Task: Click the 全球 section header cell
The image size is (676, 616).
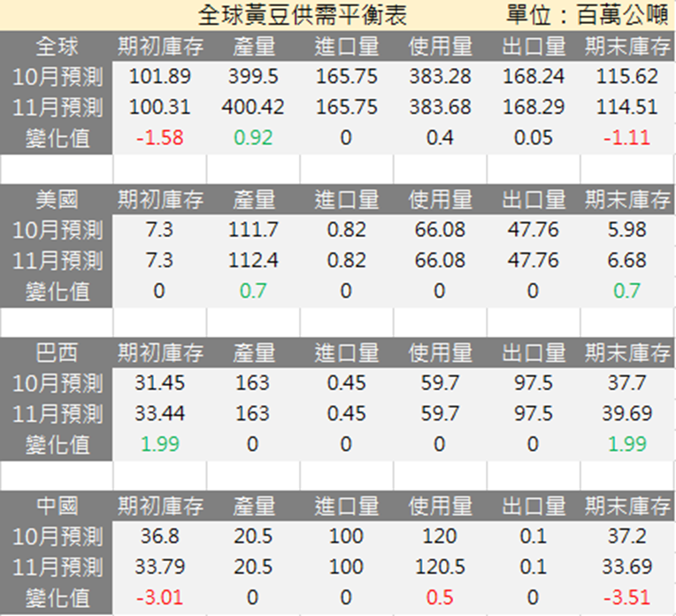Action: click(x=57, y=46)
